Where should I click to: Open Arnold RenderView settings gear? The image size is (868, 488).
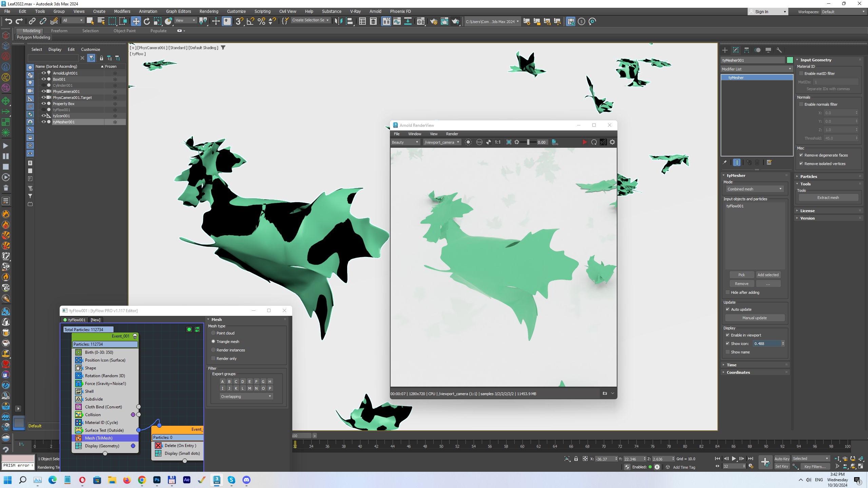click(x=612, y=142)
